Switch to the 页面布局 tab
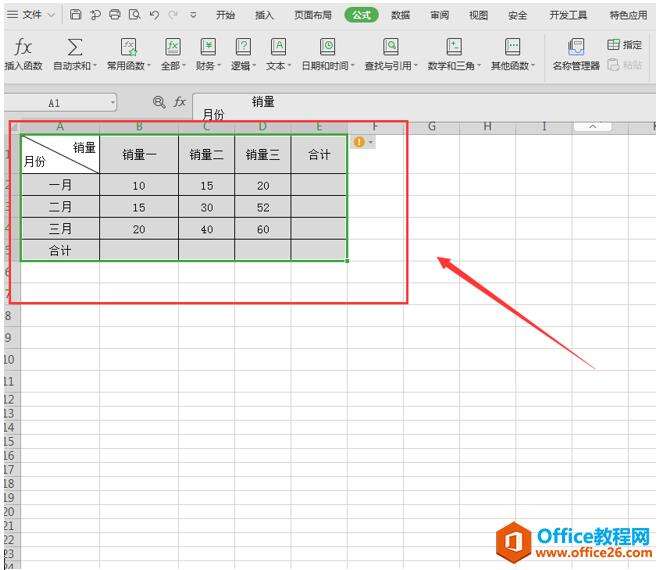Screen dimensions: 659x570 [x=313, y=15]
